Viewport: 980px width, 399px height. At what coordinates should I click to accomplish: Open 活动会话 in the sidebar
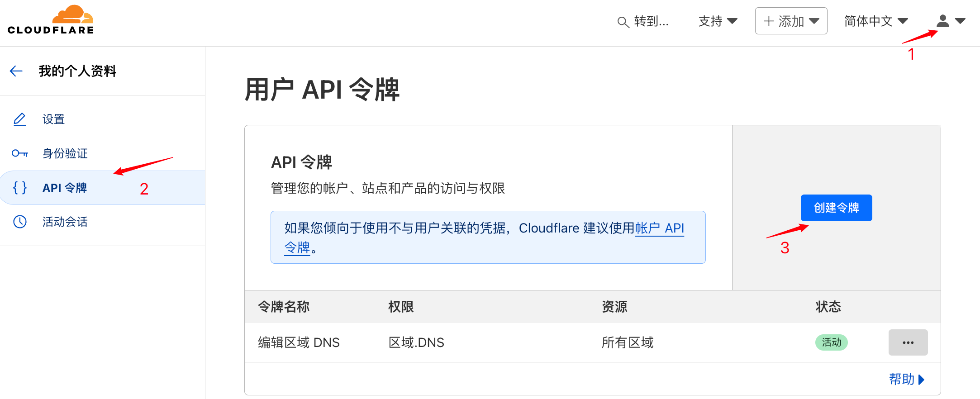click(x=65, y=222)
